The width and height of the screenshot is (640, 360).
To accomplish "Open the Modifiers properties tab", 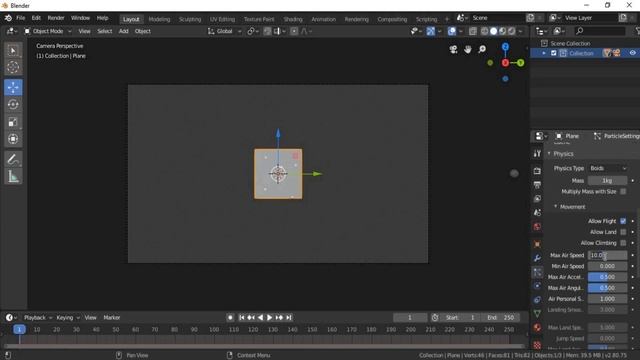I will pos(537,258).
